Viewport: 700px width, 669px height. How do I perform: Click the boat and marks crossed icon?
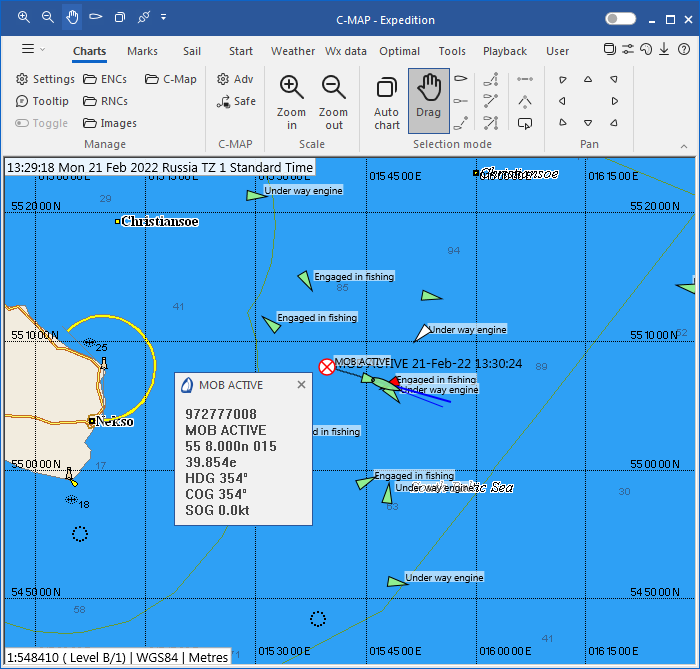pos(491,123)
